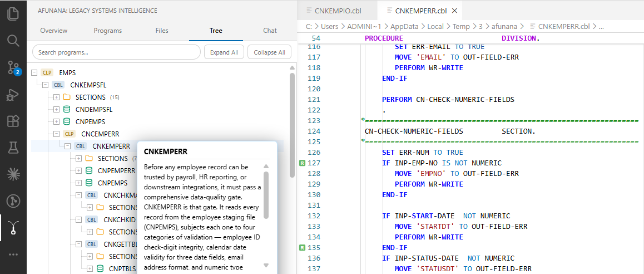Open the Extensions view
Viewport: 644px width, 274px height.
click(13, 121)
